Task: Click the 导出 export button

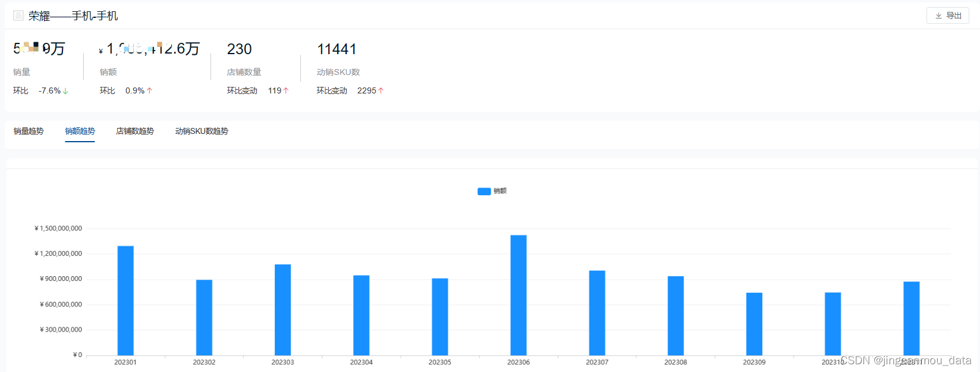Action: click(x=947, y=15)
